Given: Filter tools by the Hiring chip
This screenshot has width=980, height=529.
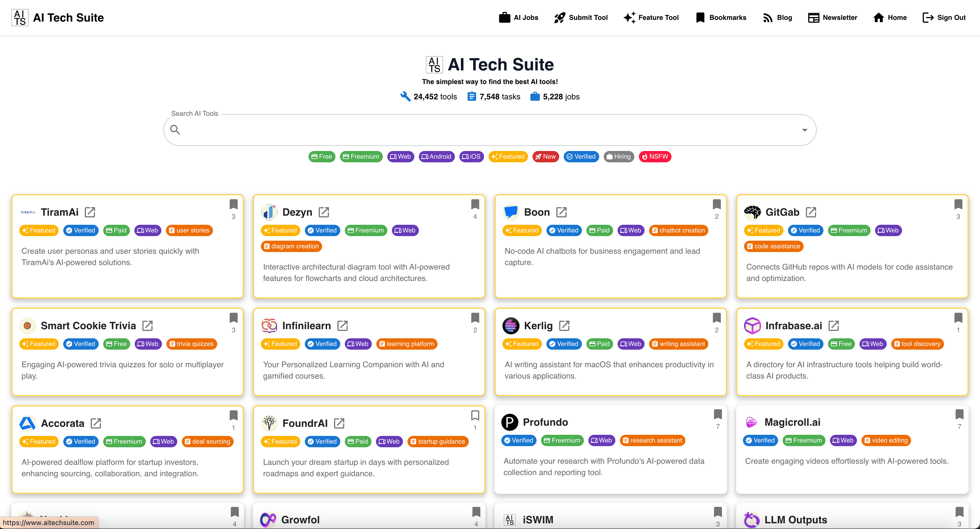Looking at the screenshot, I should 618,157.
